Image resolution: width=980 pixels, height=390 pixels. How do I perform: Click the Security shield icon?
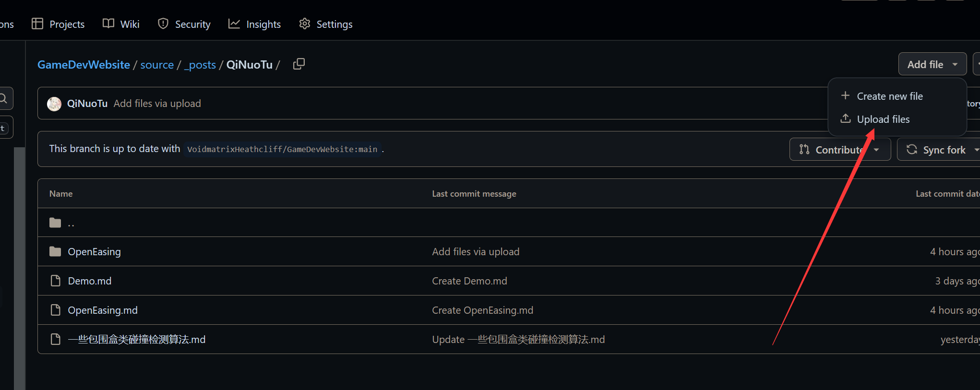pyautogui.click(x=163, y=24)
